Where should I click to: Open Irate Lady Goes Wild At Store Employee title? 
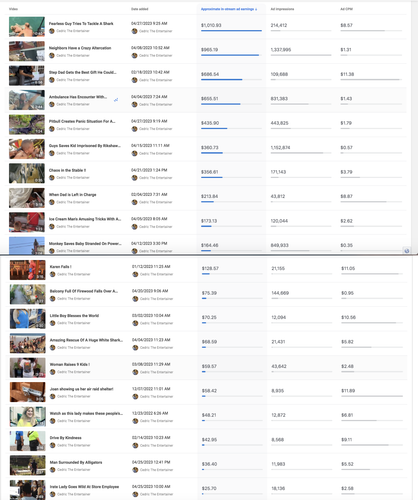(84, 487)
